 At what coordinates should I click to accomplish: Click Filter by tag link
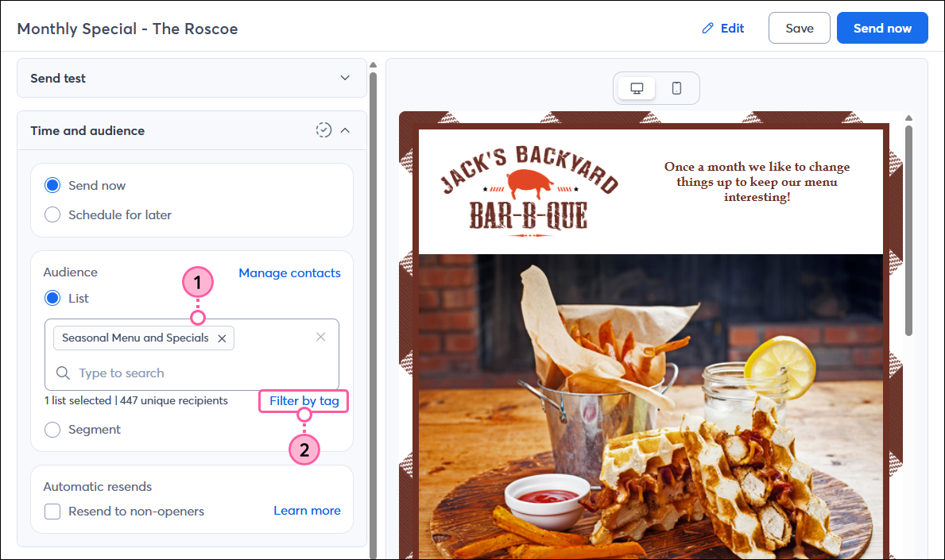click(x=304, y=401)
